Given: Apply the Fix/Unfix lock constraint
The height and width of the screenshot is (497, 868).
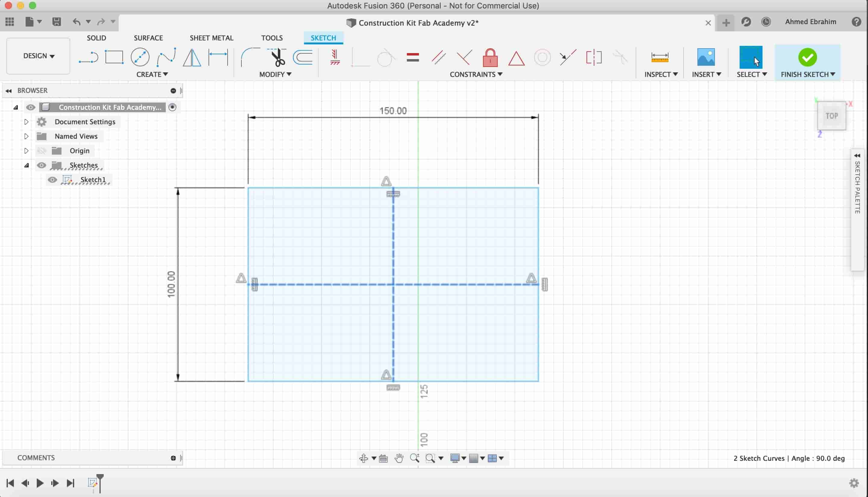Looking at the screenshot, I should [490, 57].
